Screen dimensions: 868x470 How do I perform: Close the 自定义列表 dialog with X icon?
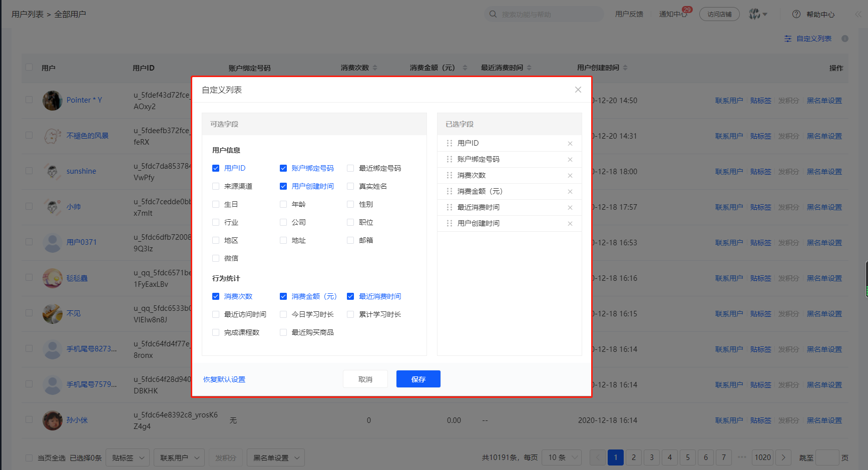pos(578,90)
